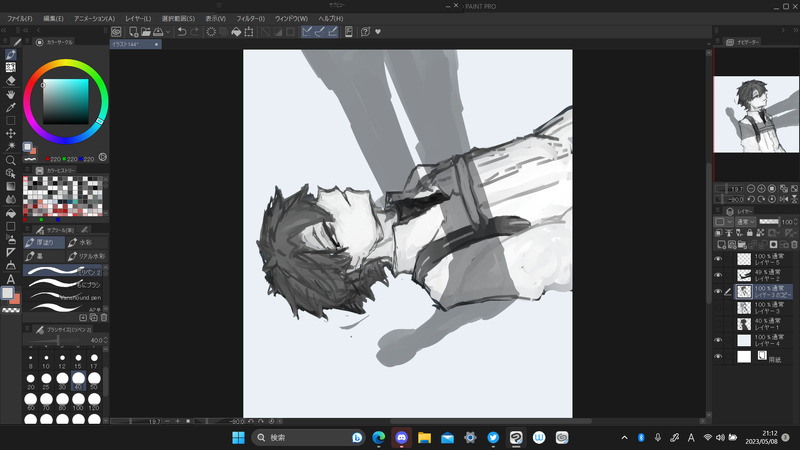Open the blending mode 通常 dropdown

pos(745,221)
